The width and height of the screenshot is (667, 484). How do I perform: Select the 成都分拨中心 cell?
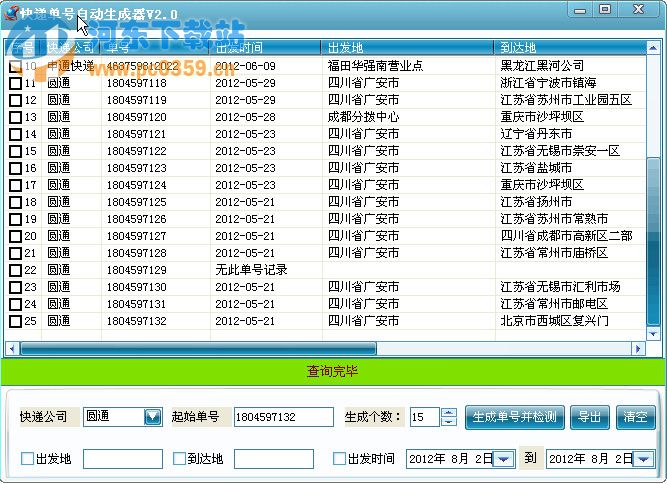tap(363, 117)
